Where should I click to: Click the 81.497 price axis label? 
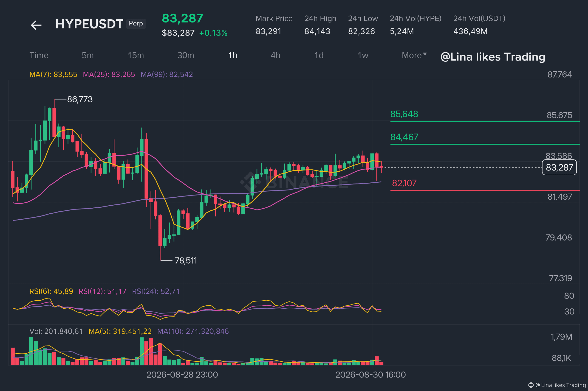[x=560, y=197]
